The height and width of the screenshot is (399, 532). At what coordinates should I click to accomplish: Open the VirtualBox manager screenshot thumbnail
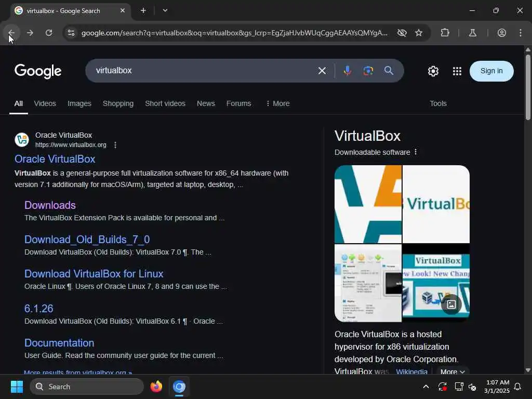(368, 283)
